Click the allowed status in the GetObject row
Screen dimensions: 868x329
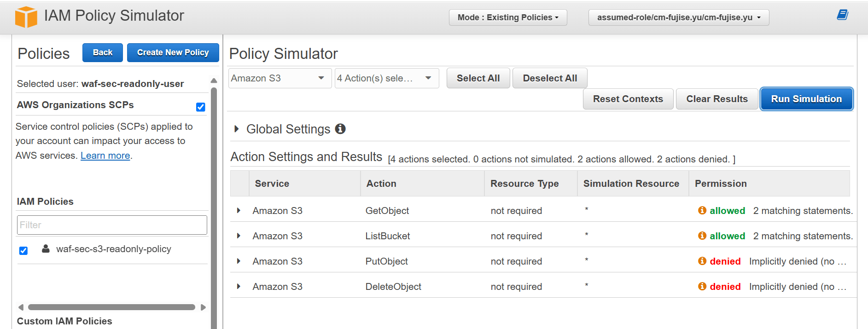click(727, 211)
